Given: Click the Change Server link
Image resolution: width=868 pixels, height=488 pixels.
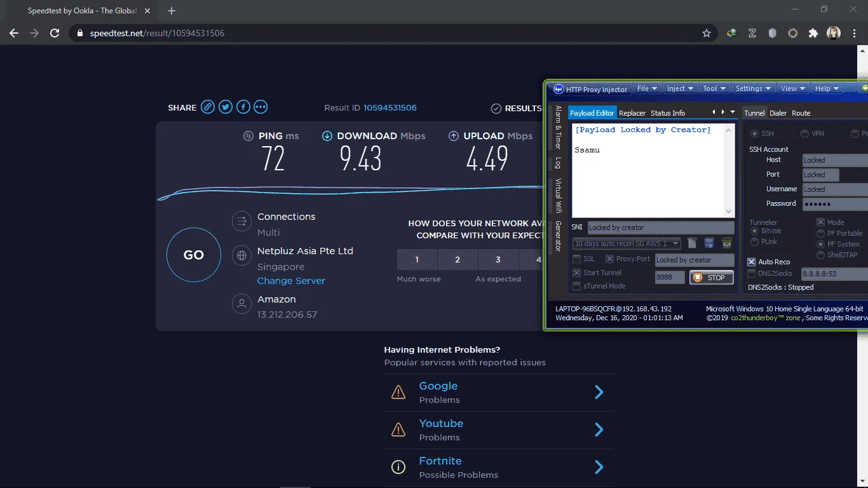Looking at the screenshot, I should [x=291, y=281].
